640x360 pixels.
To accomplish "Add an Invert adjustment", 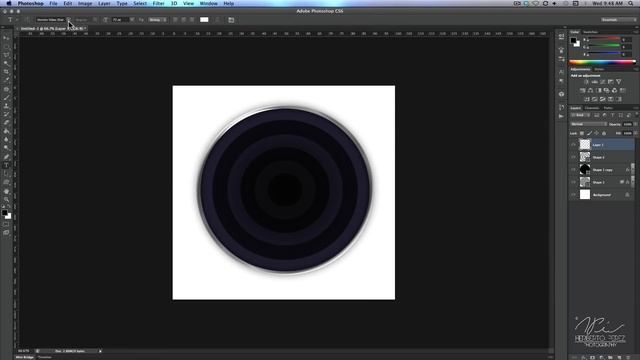I will (x=587, y=99).
